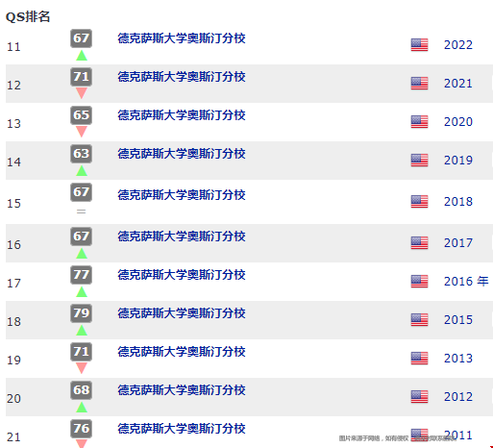Select the year 2017 text
The height and width of the screenshot is (448, 493).
(x=458, y=243)
